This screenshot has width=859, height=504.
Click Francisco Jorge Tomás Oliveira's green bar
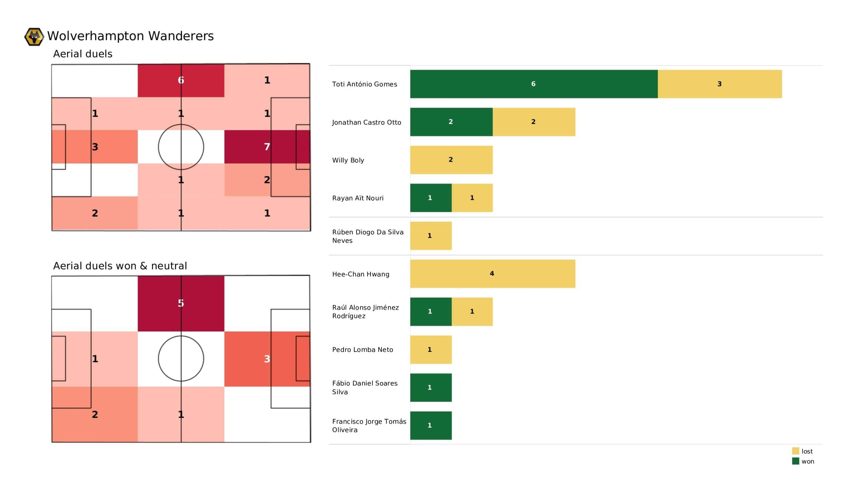click(431, 426)
